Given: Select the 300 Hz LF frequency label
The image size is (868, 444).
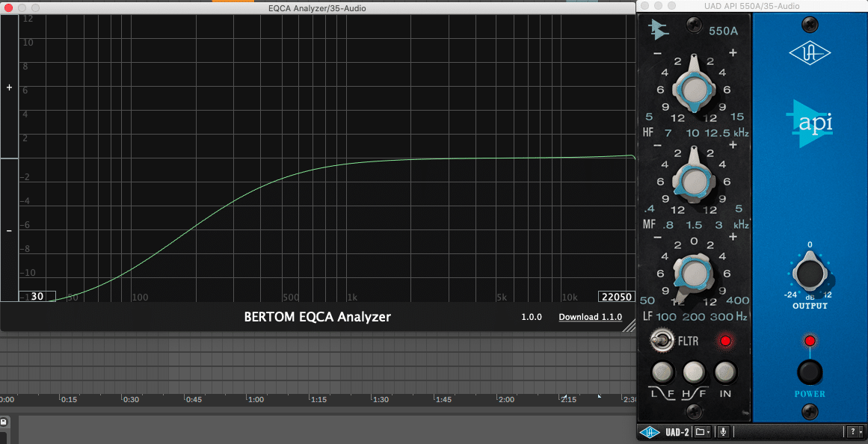Looking at the screenshot, I should point(721,317).
